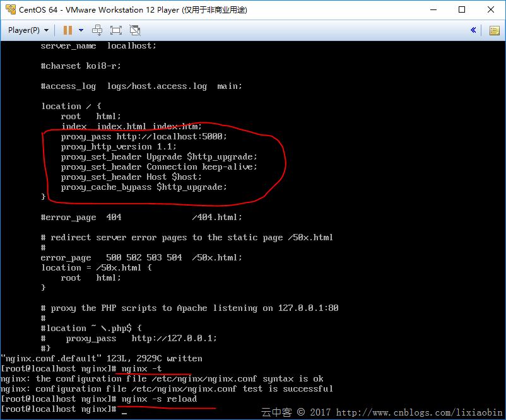Open the notes/message log icon
This screenshot has width=506, height=420.
(x=495, y=31)
